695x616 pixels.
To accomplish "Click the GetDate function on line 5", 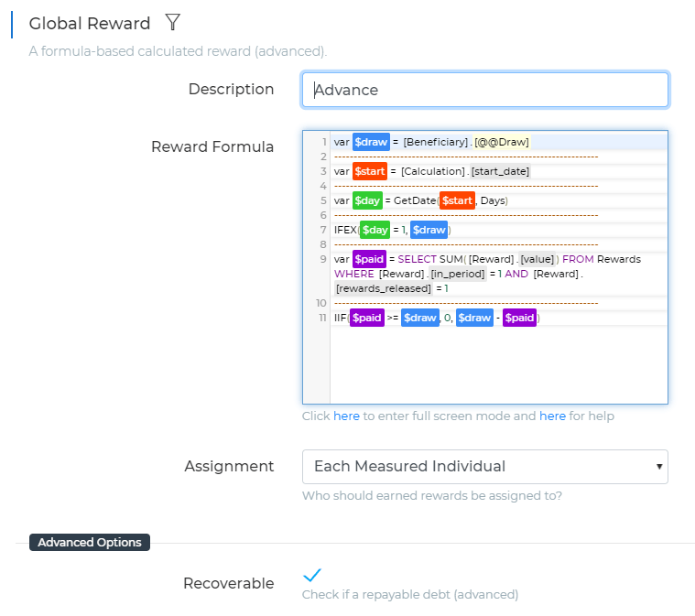I will (x=414, y=200).
